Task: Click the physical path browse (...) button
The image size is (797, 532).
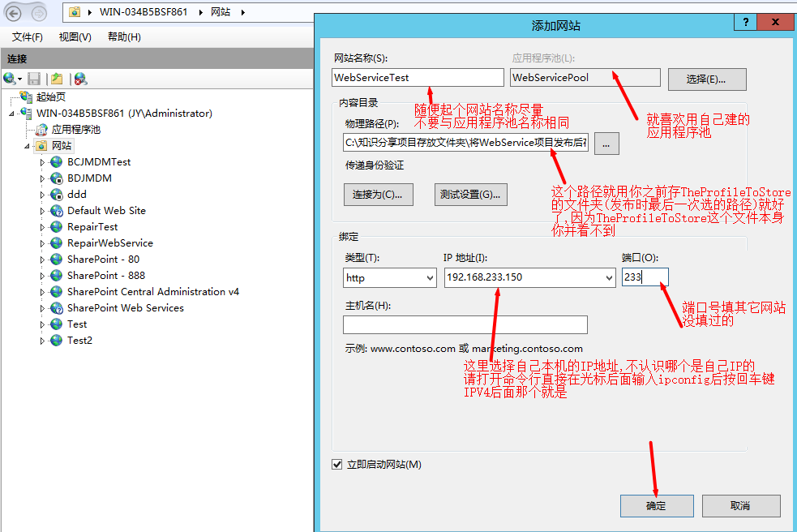Action: click(606, 144)
